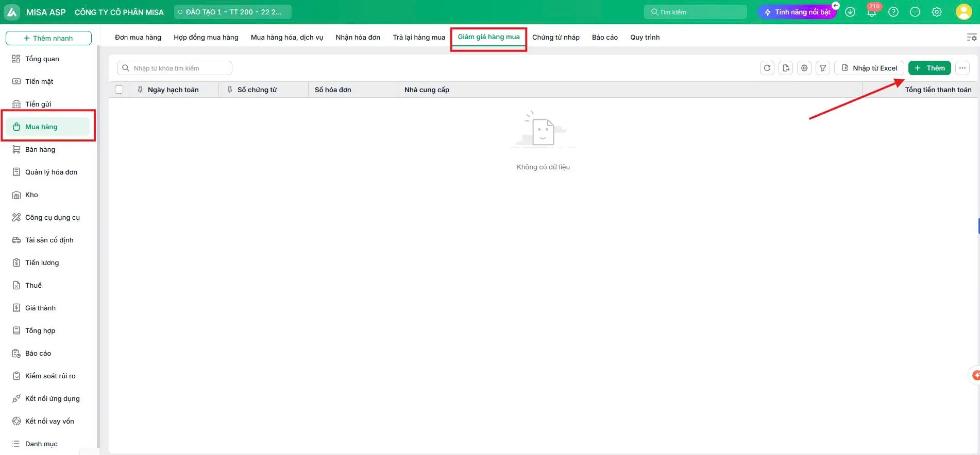Image resolution: width=980 pixels, height=455 pixels.
Task: Open the more options ellipsis next to Thêm
Action: [962, 68]
